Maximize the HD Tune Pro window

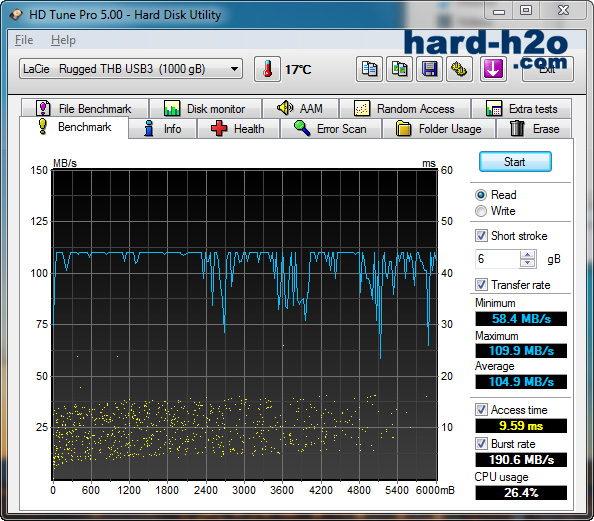pos(526,11)
